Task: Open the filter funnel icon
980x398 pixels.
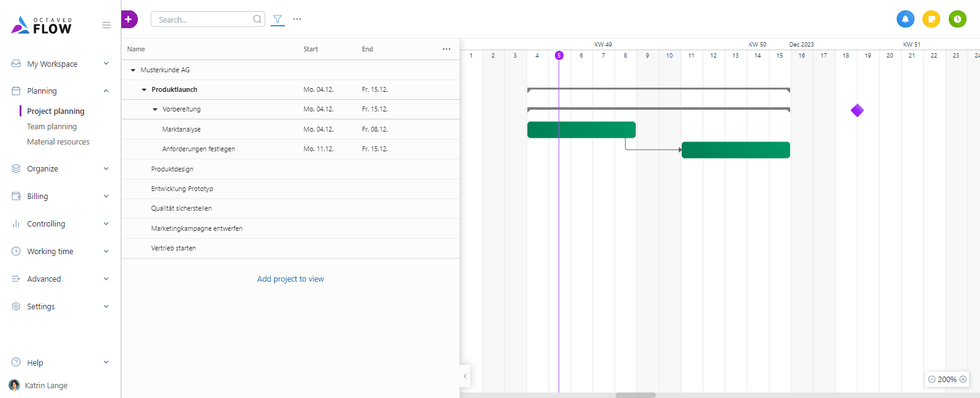Action: tap(277, 19)
